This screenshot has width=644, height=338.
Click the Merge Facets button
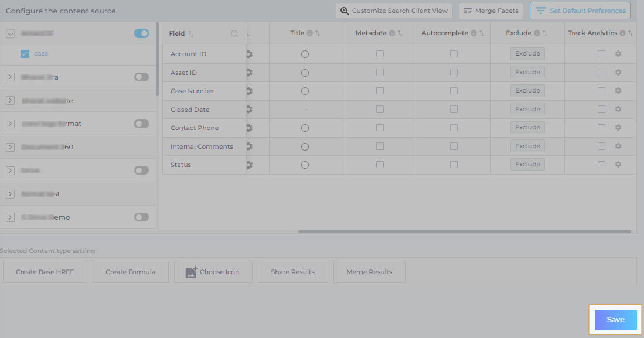click(x=490, y=11)
